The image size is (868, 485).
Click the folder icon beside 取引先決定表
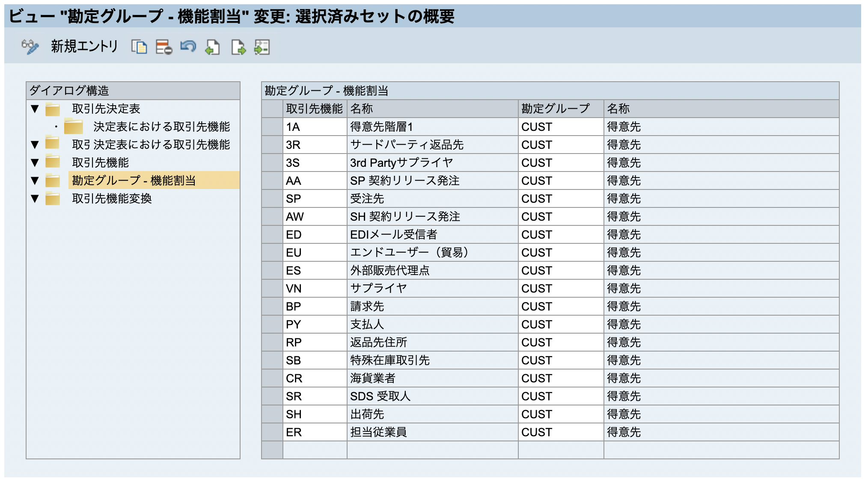click(52, 109)
